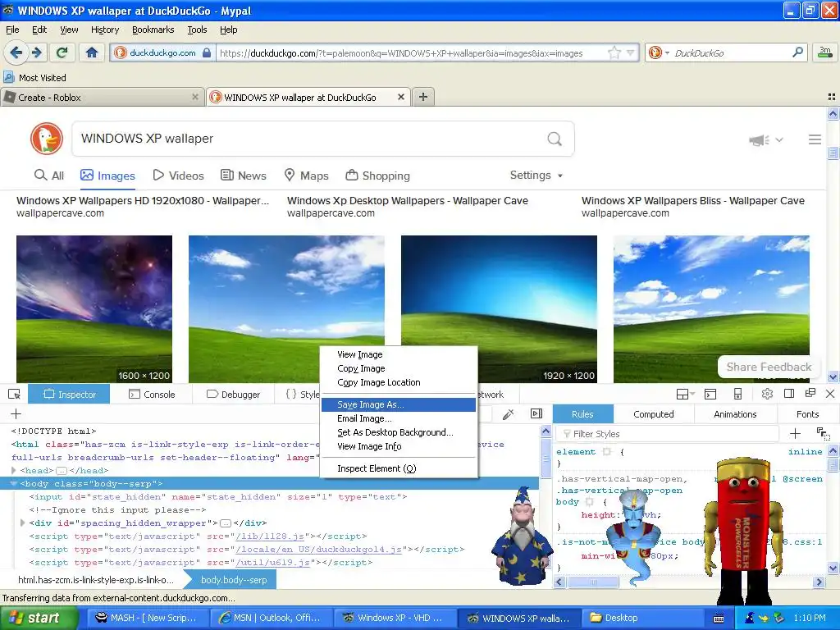Close the Create - Roblox tab
Image resolution: width=840 pixels, height=630 pixels.
[195, 97]
